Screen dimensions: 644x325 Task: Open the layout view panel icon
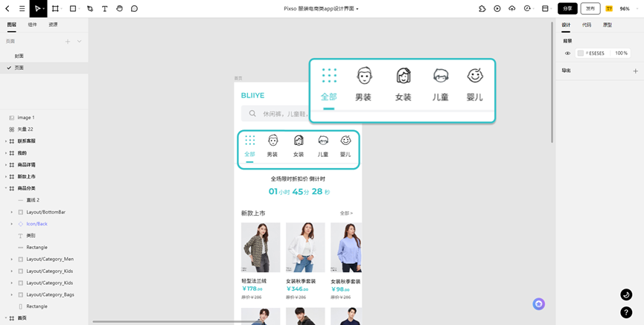(x=546, y=9)
